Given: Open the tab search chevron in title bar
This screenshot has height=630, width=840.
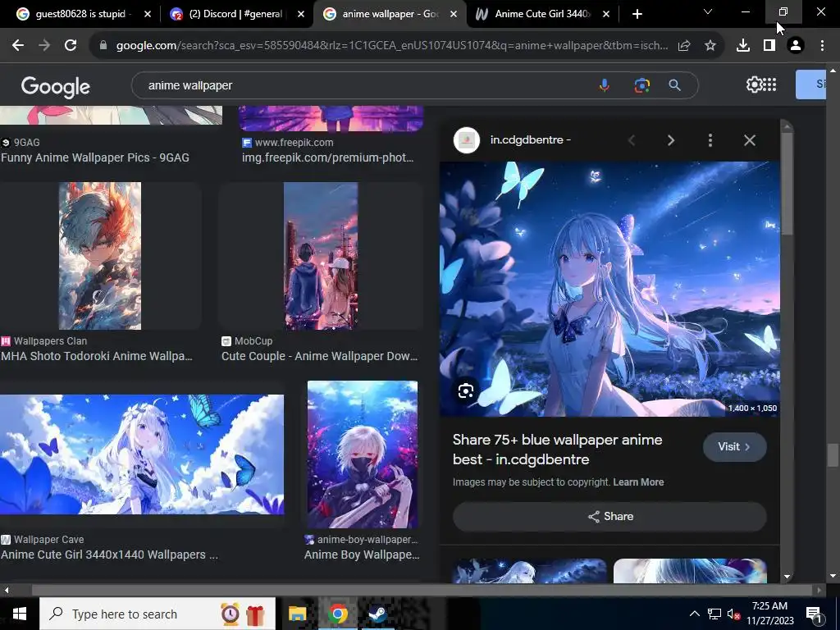Looking at the screenshot, I should coord(708,11).
